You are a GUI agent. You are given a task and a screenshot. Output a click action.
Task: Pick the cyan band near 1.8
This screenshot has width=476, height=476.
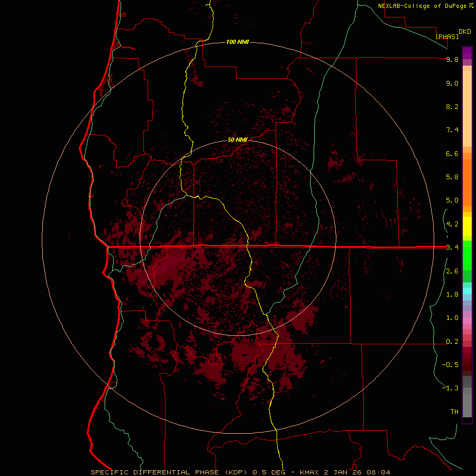pos(467,291)
